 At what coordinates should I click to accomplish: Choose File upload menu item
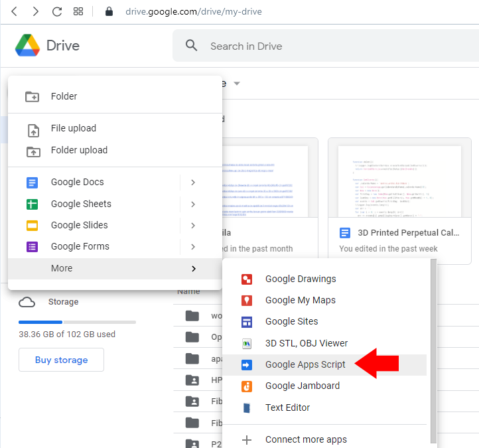[115, 128]
